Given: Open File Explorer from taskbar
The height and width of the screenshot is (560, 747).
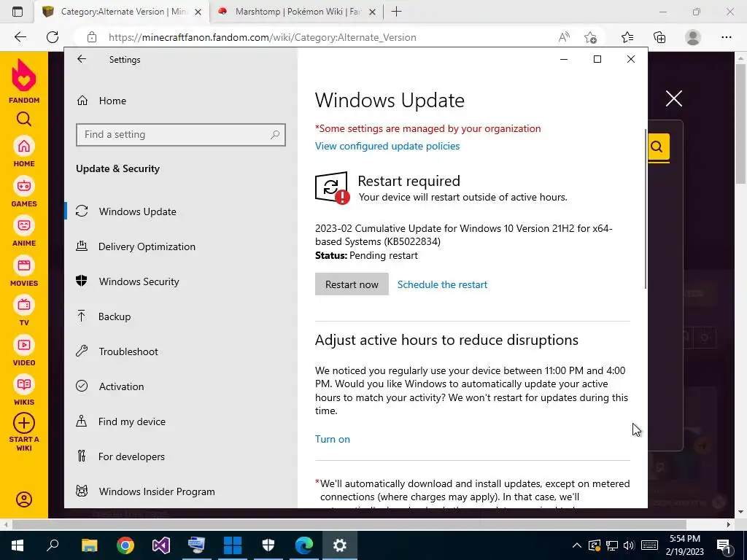Looking at the screenshot, I should (x=89, y=545).
